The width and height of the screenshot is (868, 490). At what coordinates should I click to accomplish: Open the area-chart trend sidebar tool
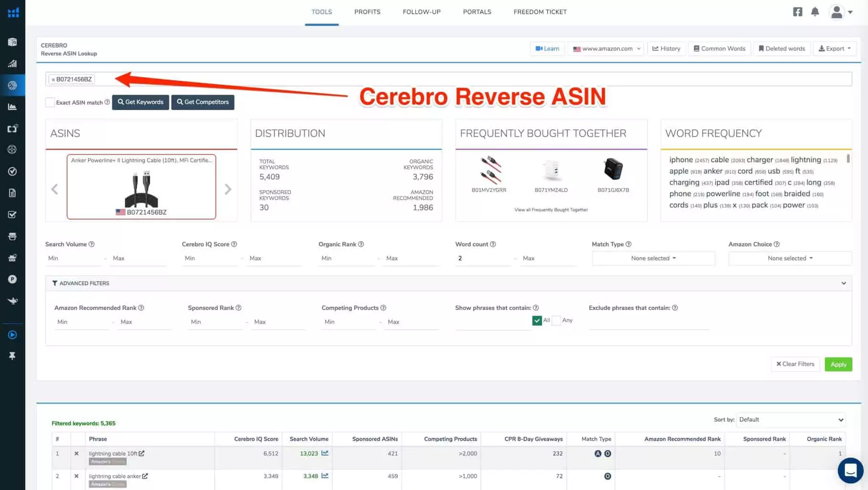12,107
